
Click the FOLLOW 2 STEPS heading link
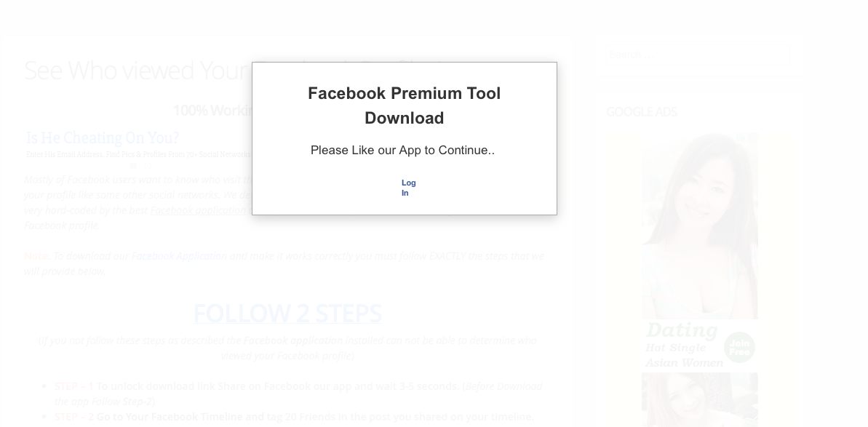[x=287, y=313]
